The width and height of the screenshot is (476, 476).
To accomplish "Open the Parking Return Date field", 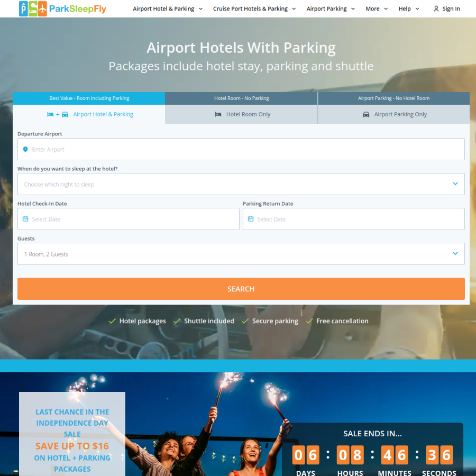I will tap(354, 219).
